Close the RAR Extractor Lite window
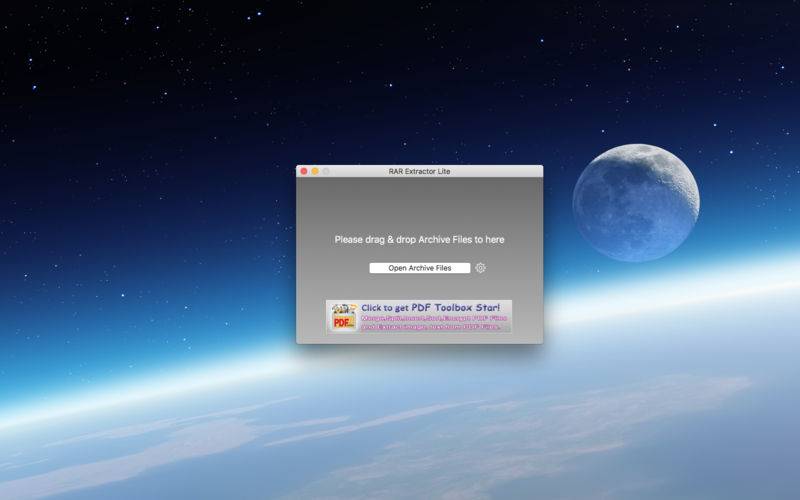 304,171
